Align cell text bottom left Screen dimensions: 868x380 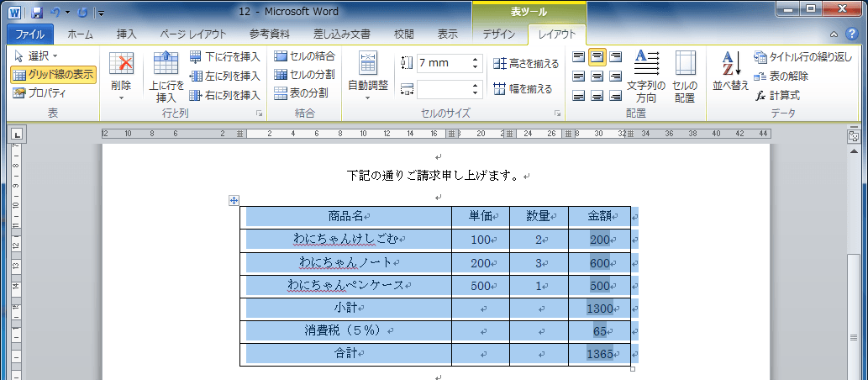point(578,95)
